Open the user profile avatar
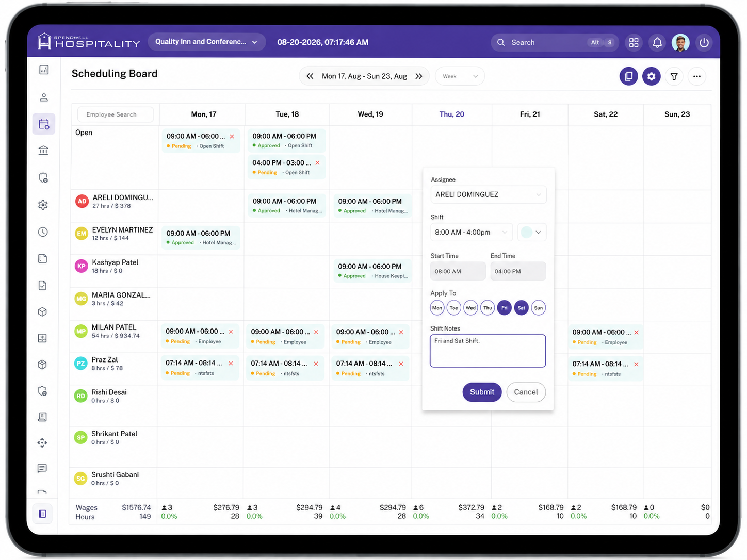This screenshot has height=560, width=747. [x=680, y=43]
